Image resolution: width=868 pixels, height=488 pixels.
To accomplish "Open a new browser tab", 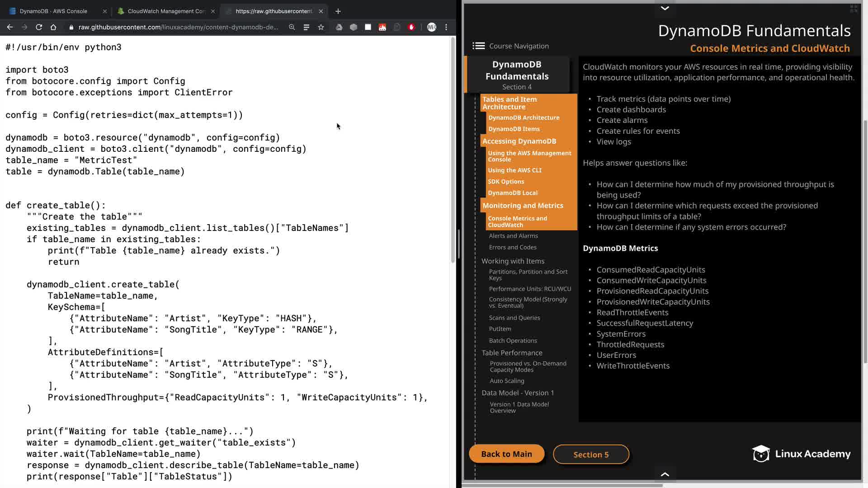I will pos(338,11).
